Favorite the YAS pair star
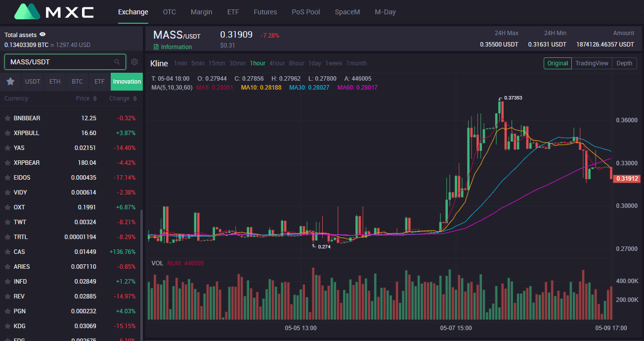644x341 pixels. pos(7,148)
